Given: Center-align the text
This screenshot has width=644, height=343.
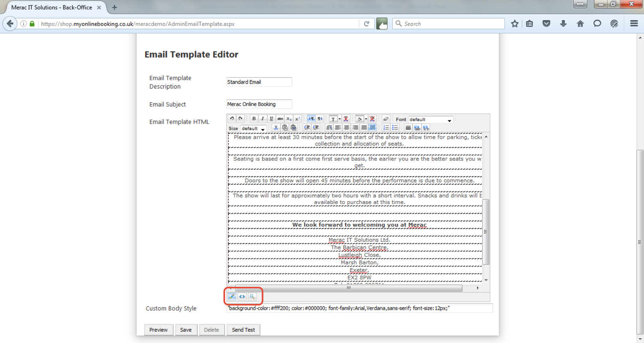Looking at the screenshot, I should coord(346,128).
